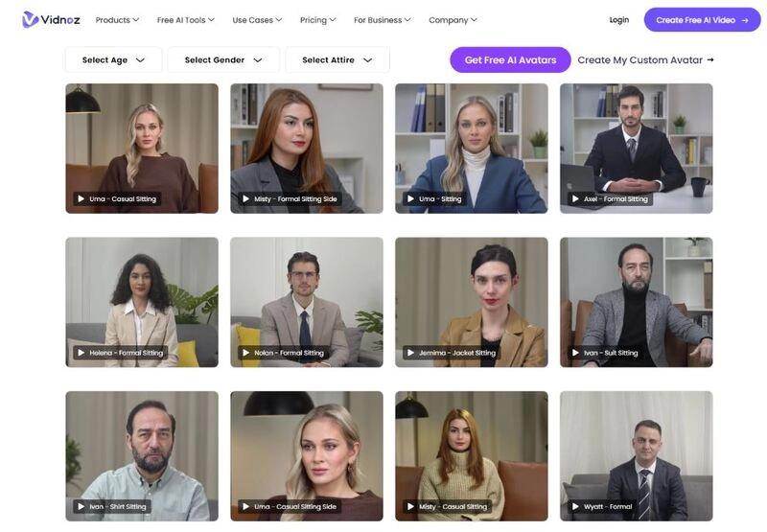Open Create My Custom Avatar link
Screen dimensions: 767x532
645,59
